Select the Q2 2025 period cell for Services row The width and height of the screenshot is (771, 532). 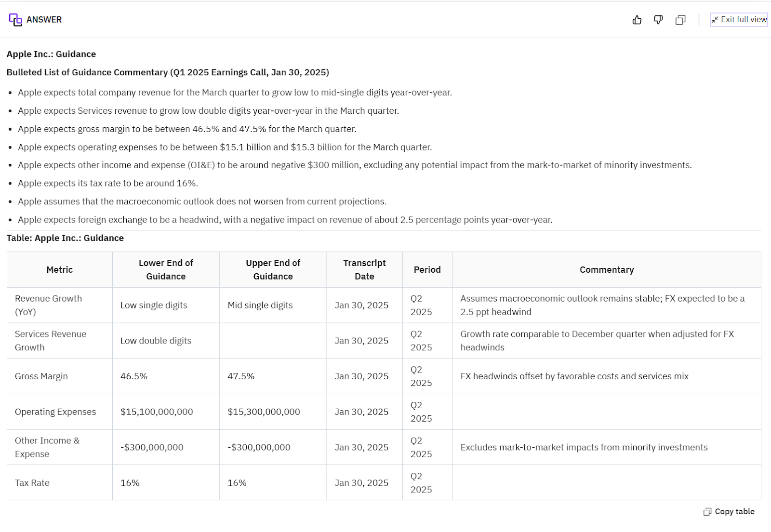tap(427, 341)
